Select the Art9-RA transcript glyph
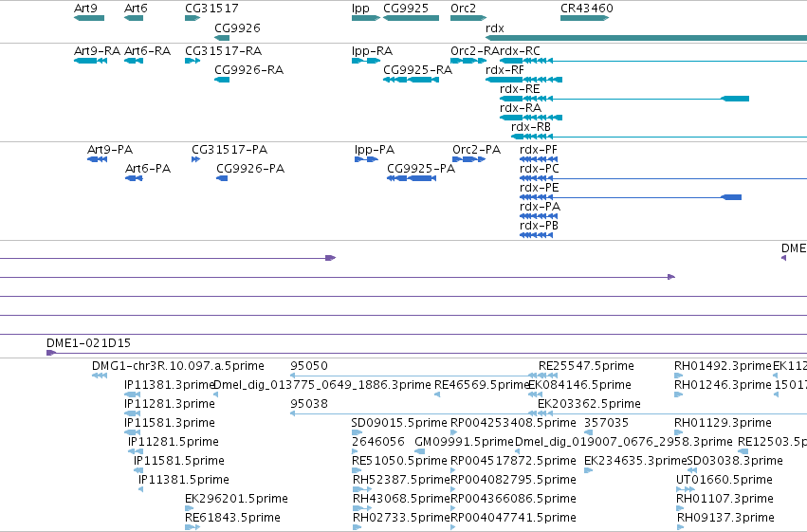Screen dimensions: 807x532 [91, 61]
